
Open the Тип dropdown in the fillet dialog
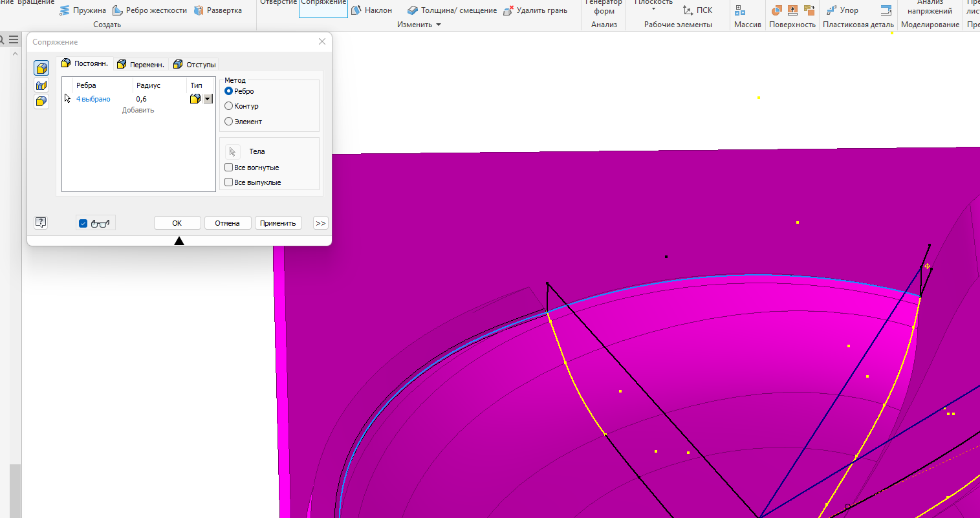[207, 98]
